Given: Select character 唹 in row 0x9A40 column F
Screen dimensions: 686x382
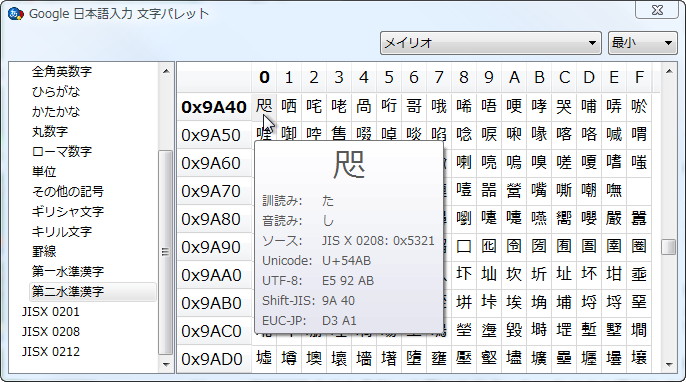Looking at the screenshot, I should (x=639, y=106).
